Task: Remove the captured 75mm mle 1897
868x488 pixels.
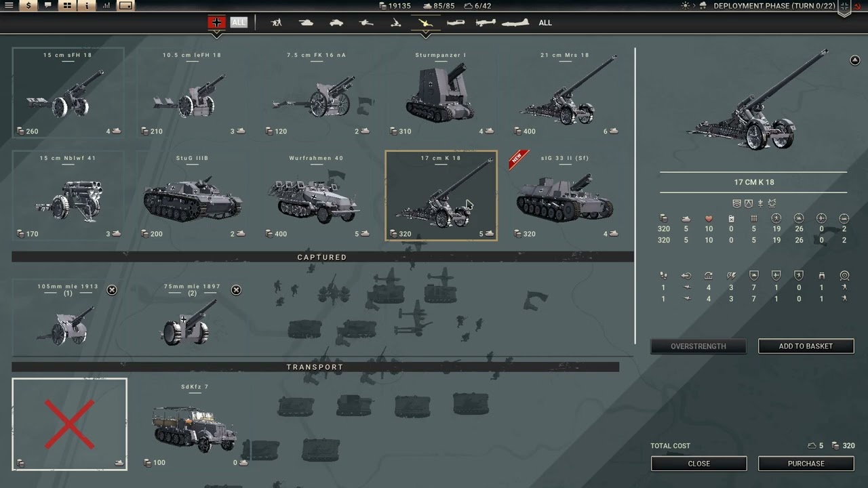Action: tap(236, 290)
